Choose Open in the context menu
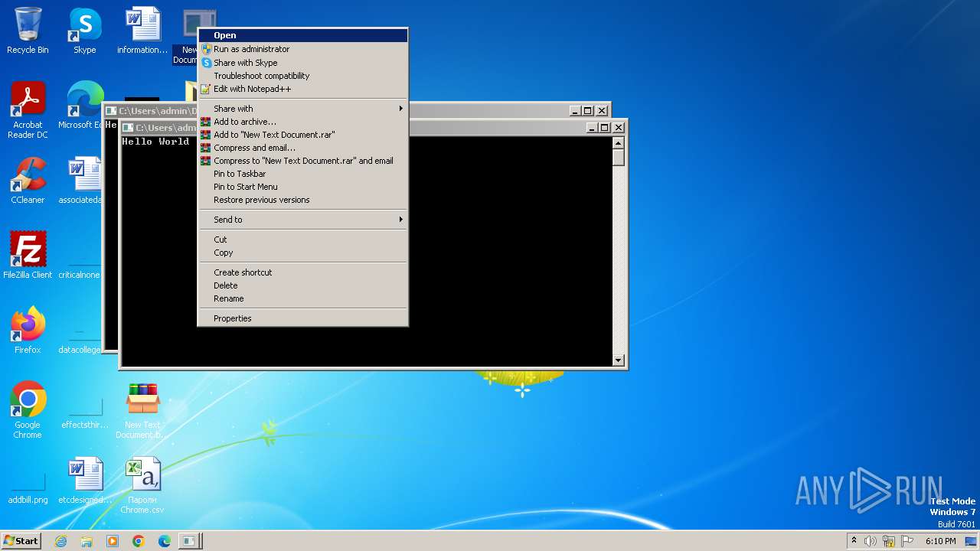The image size is (980, 551). [x=302, y=35]
